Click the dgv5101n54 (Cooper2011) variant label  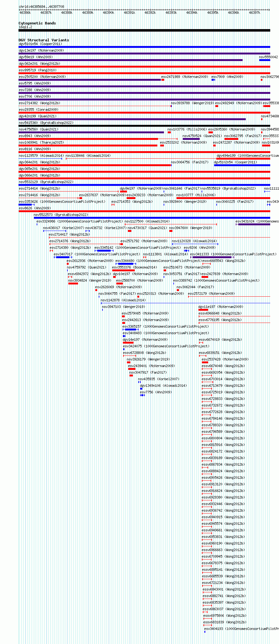(x=40, y=44)
